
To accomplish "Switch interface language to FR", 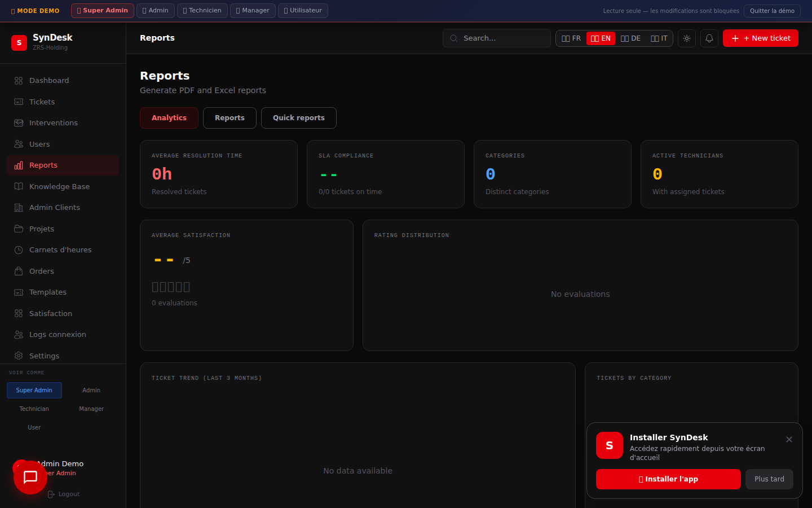I will click(571, 38).
